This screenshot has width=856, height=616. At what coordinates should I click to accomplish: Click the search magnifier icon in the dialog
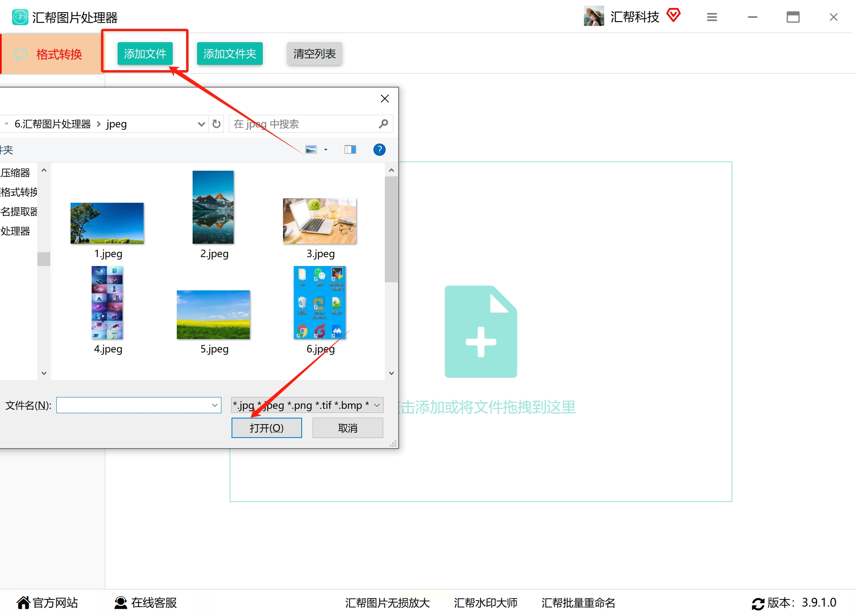click(383, 124)
